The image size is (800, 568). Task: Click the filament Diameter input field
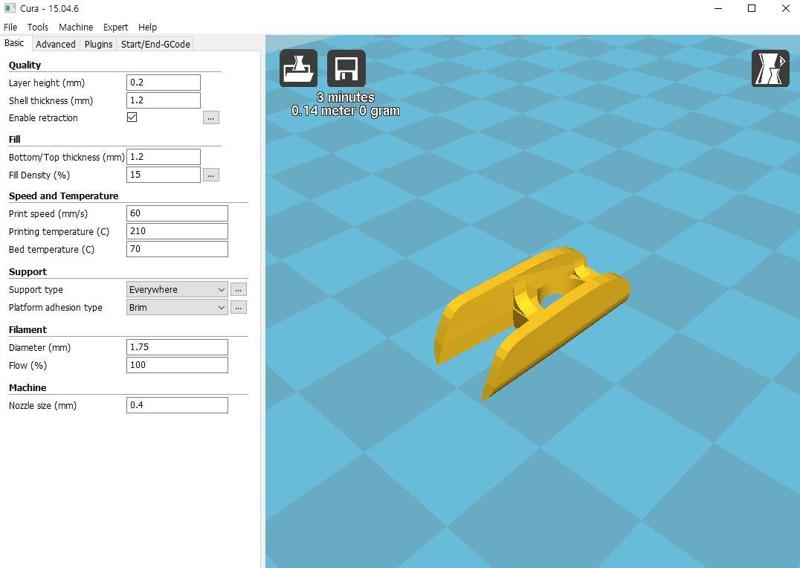click(x=177, y=347)
